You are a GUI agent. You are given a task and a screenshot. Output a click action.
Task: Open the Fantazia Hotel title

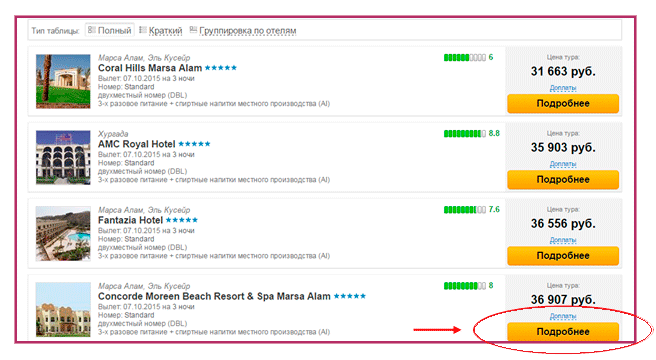[130, 220]
